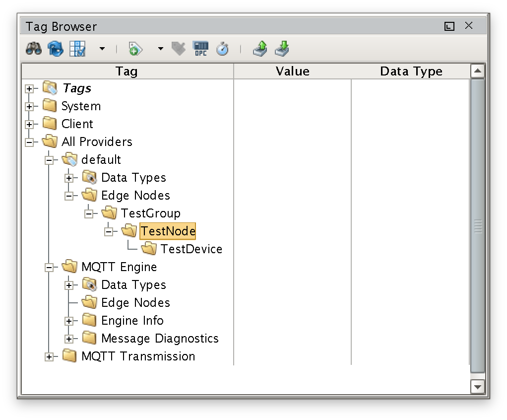This screenshot has width=507, height=420.
Task: Select the All Providers folder
Action: (97, 141)
